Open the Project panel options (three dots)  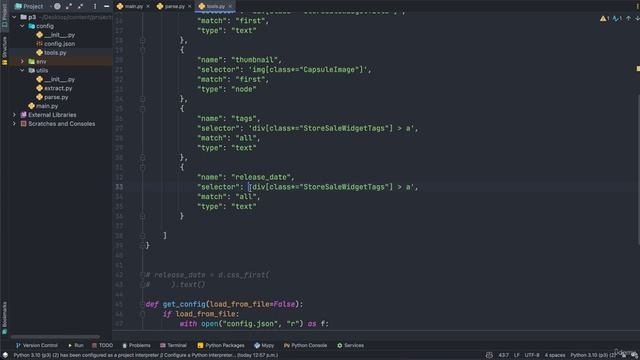(x=95, y=6)
